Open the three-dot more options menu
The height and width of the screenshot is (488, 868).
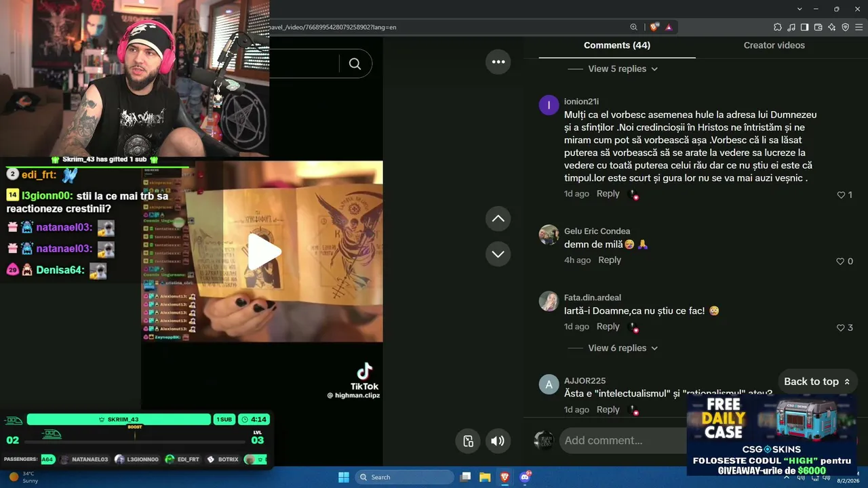tap(498, 62)
